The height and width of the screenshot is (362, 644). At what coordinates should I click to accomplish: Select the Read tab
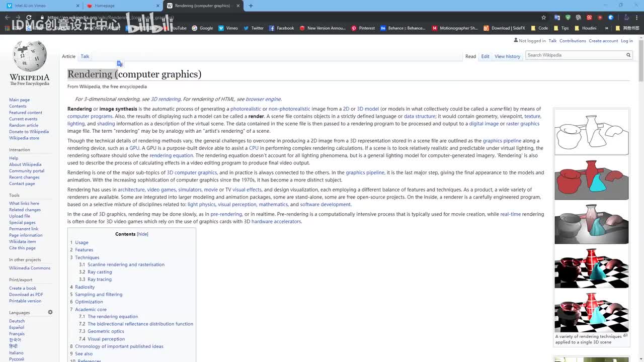coord(470,56)
